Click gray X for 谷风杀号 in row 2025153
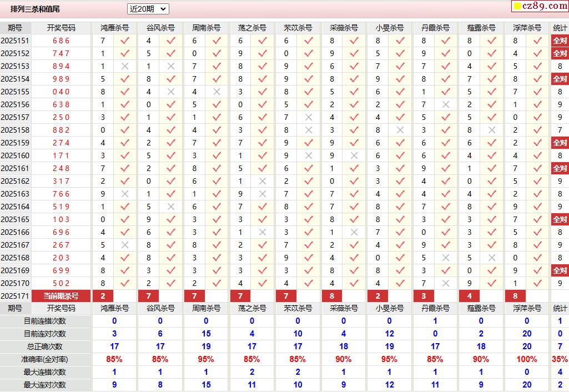569x392 pixels. click(x=171, y=66)
